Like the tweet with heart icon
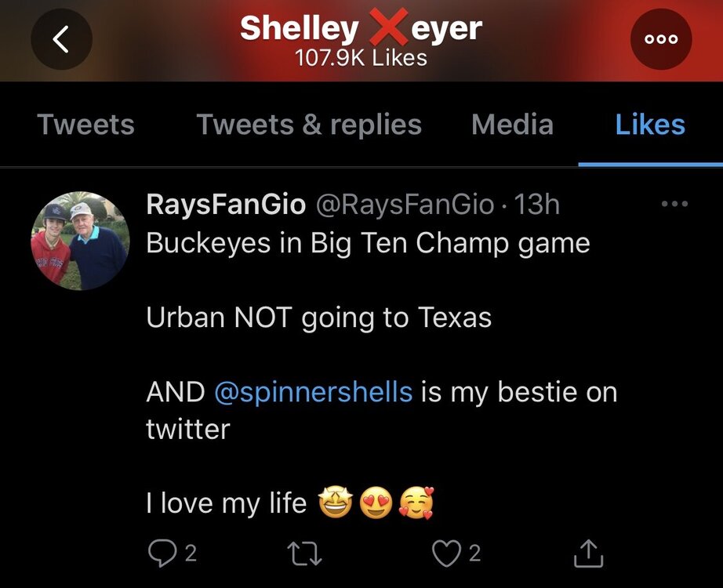 (x=446, y=554)
